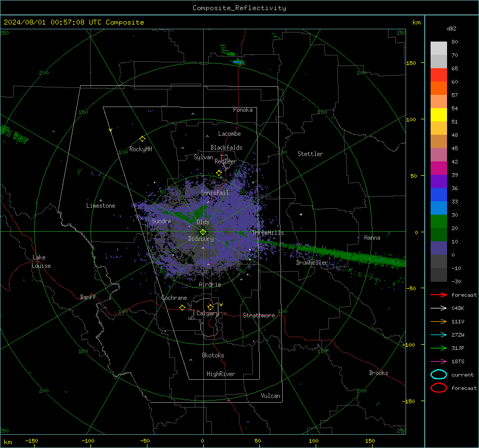This screenshot has height=448, width=479.
Task: Click the Calgary city label
Action: point(208,313)
